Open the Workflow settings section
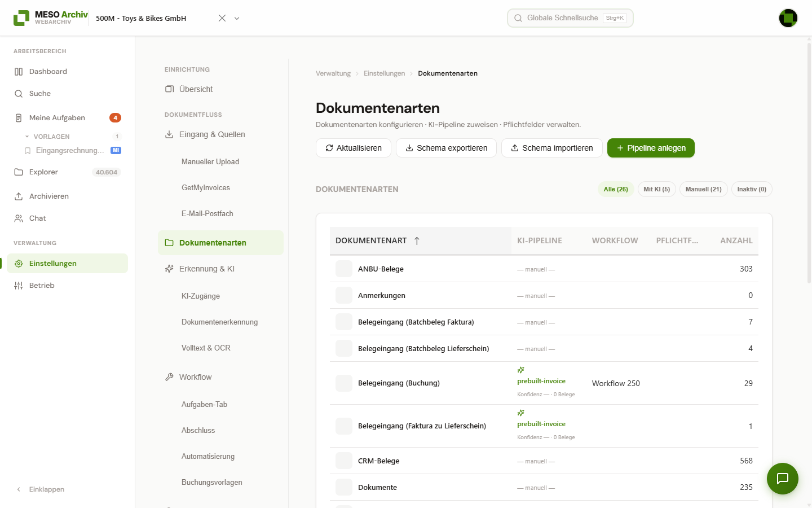The height and width of the screenshot is (508, 812). (x=220, y=377)
